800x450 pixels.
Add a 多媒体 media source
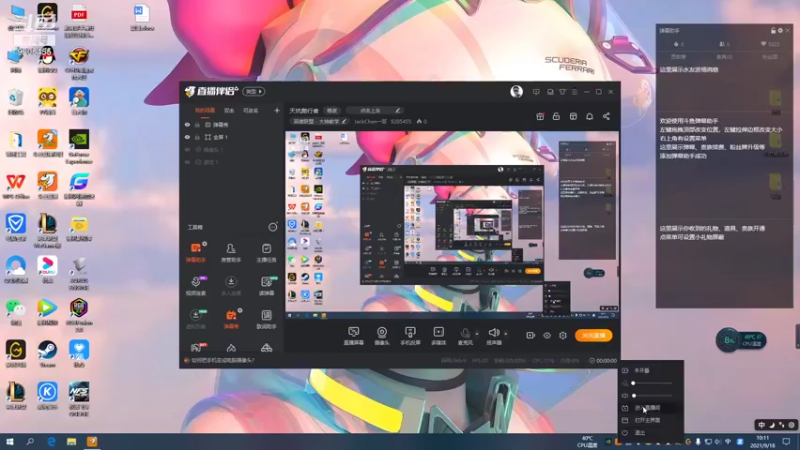[x=438, y=336]
